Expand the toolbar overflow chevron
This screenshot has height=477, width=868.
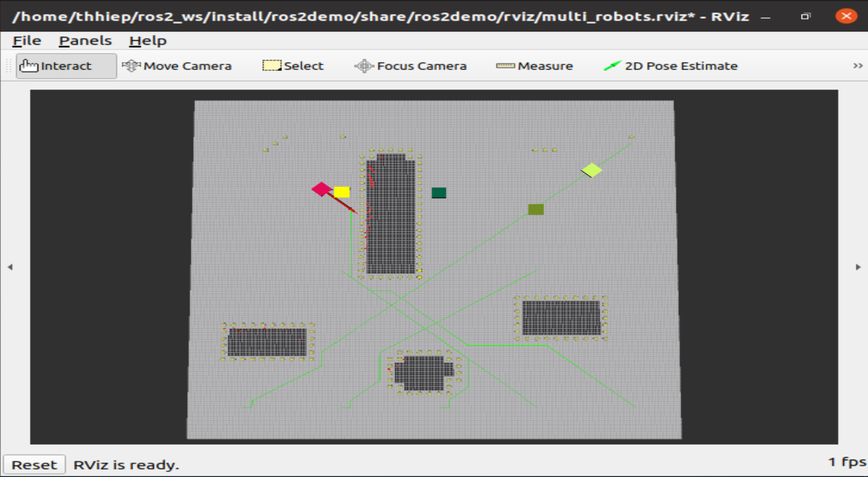[x=858, y=66]
